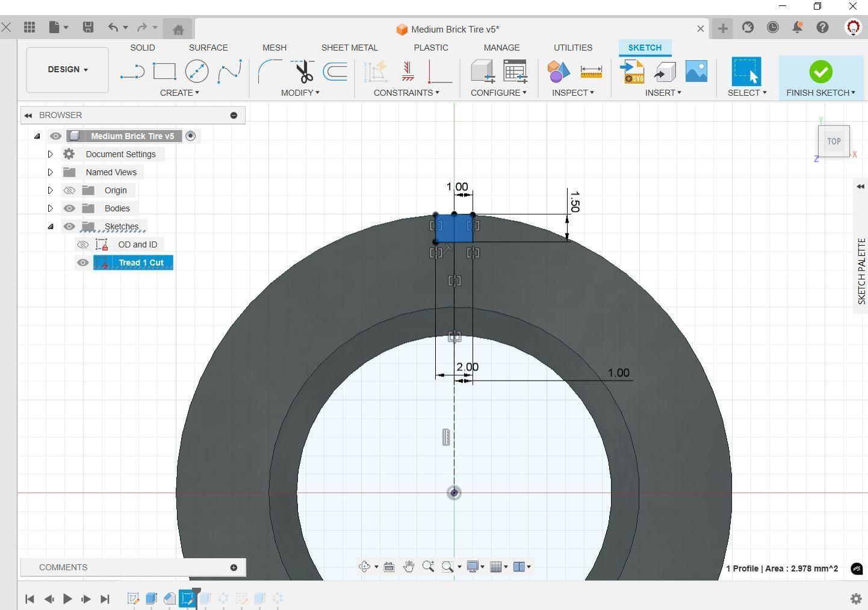Choose the sketch Fillet tool
868x610 pixels.
click(x=269, y=72)
